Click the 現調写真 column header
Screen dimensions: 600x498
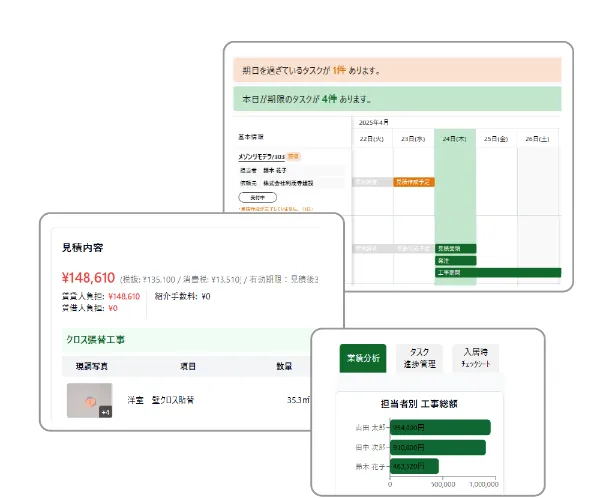point(92,366)
